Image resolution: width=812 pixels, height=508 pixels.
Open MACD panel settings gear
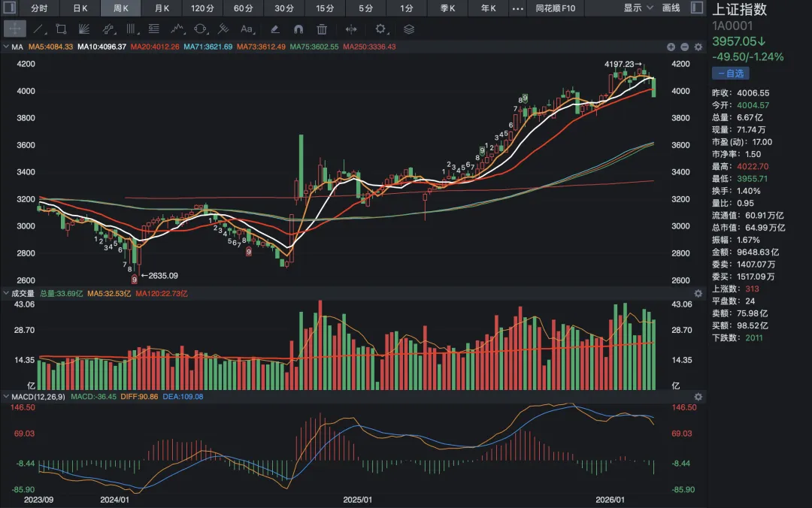click(x=698, y=397)
